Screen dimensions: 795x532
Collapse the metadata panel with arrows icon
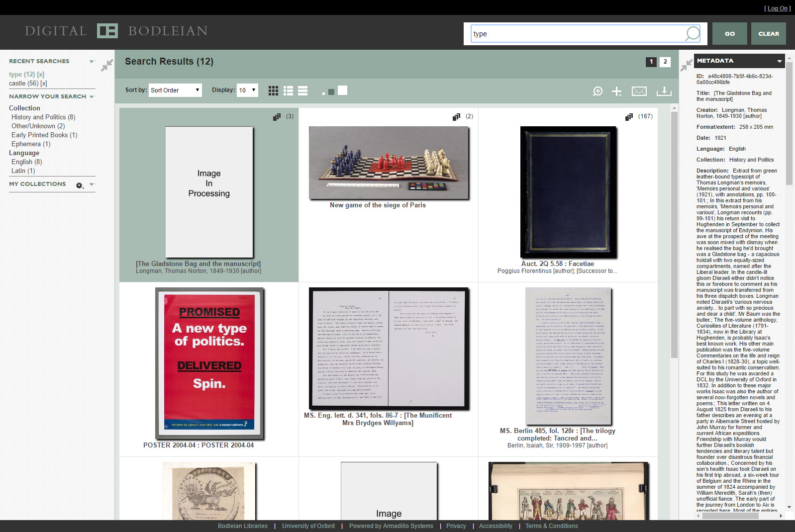[x=687, y=65]
